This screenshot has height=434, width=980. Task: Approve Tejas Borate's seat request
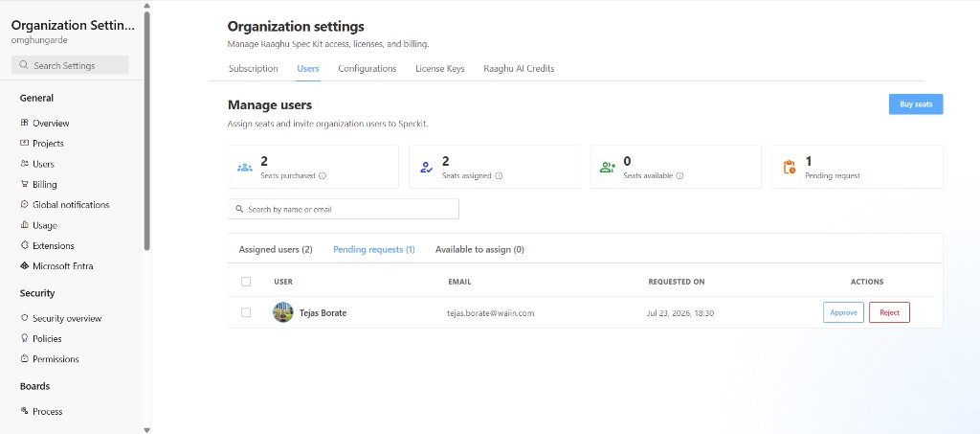pyautogui.click(x=843, y=312)
